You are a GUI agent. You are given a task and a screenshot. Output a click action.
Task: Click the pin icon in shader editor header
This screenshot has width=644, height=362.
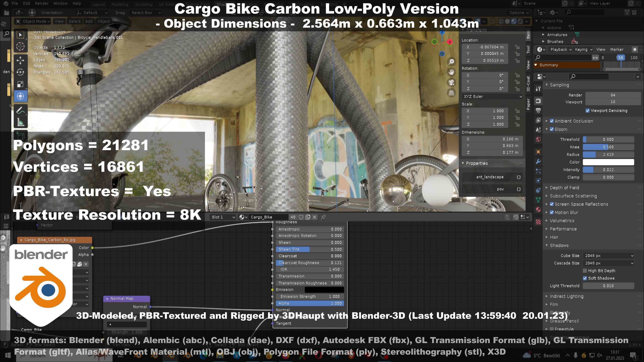pyautogui.click(x=323, y=217)
